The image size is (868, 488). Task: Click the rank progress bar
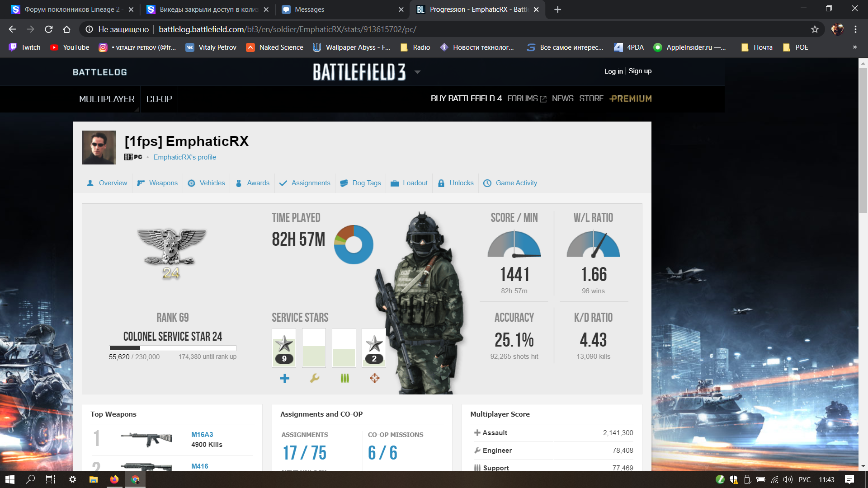coord(173,348)
